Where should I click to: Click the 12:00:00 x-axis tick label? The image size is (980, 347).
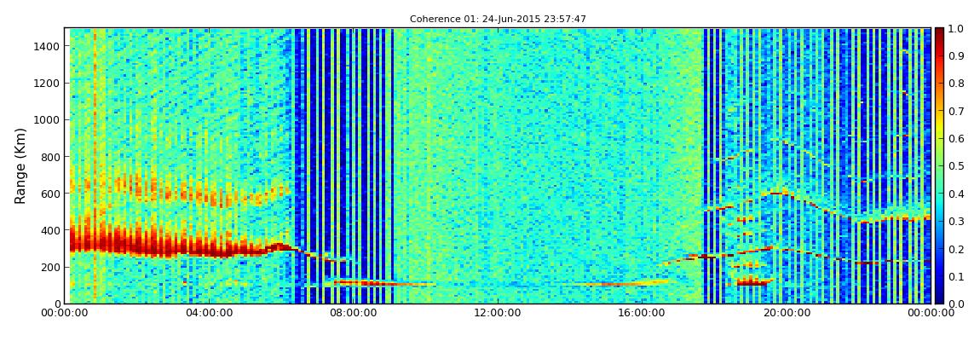[x=498, y=313]
